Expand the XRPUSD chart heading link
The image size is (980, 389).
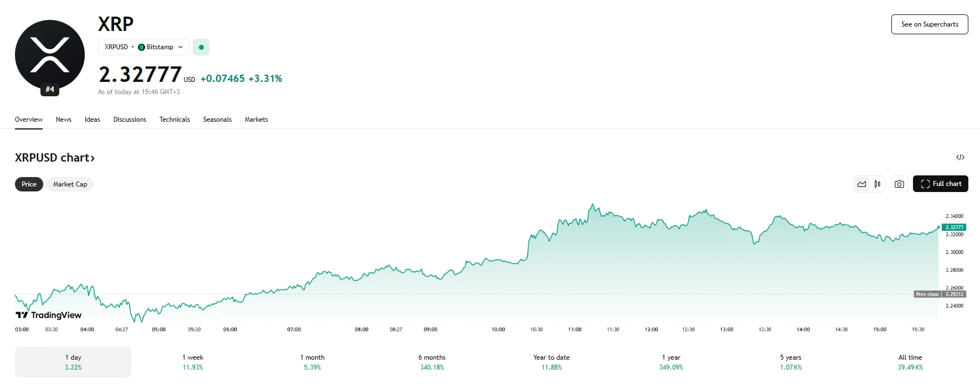pos(55,158)
